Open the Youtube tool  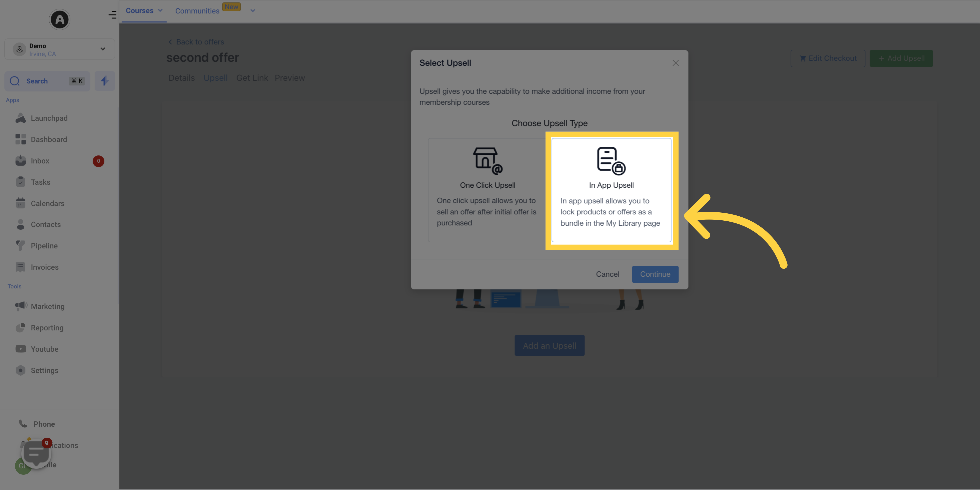[44, 349]
